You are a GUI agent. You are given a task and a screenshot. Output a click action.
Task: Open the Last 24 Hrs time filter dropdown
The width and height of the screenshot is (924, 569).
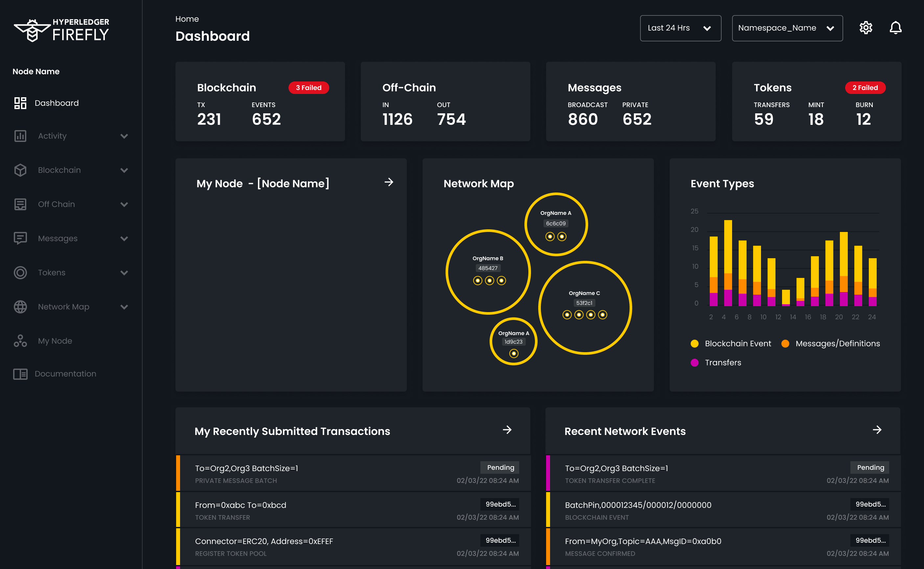pyautogui.click(x=680, y=28)
